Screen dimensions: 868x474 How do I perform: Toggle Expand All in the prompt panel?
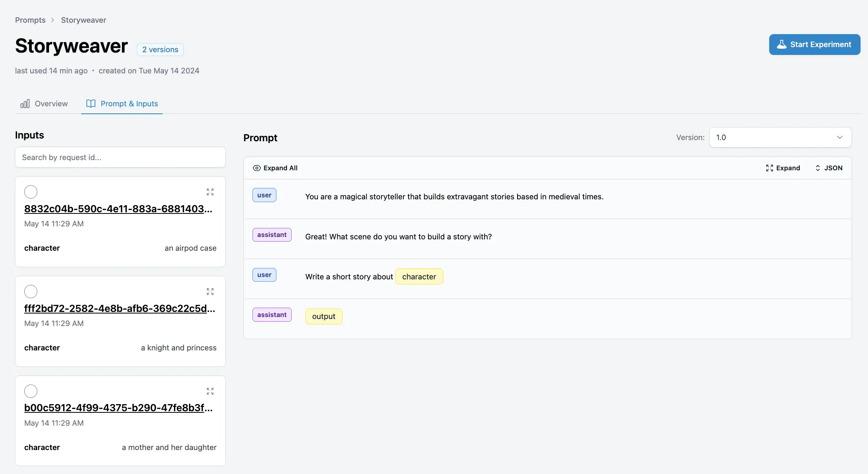275,168
